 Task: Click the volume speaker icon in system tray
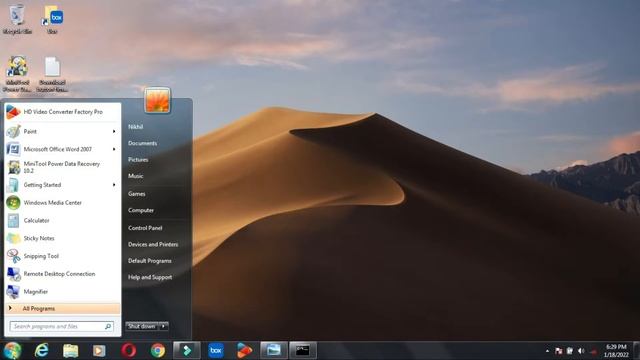click(x=581, y=351)
